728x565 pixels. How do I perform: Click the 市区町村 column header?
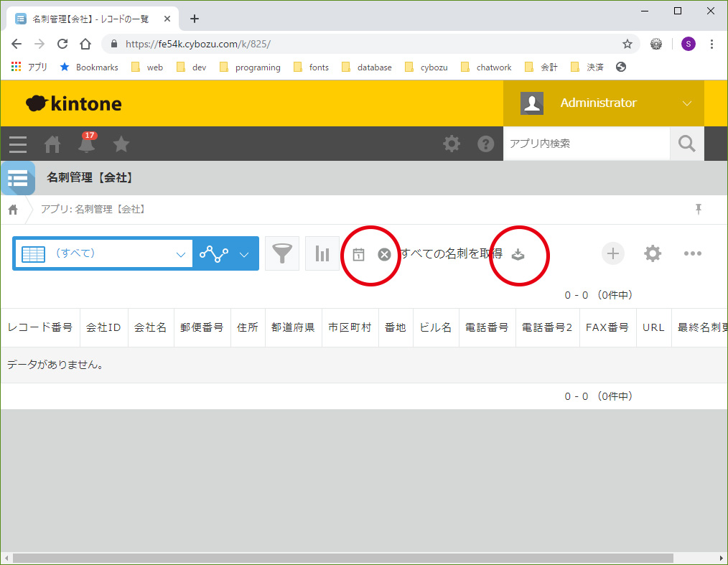pyautogui.click(x=350, y=327)
